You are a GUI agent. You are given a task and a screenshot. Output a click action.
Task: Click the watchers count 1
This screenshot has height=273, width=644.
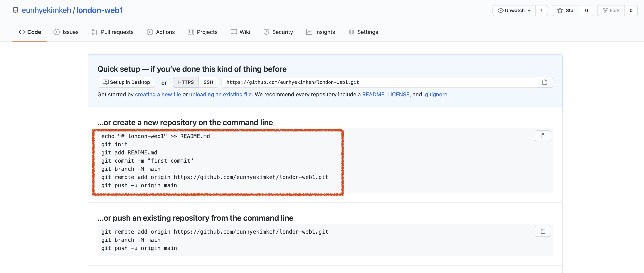coord(541,11)
